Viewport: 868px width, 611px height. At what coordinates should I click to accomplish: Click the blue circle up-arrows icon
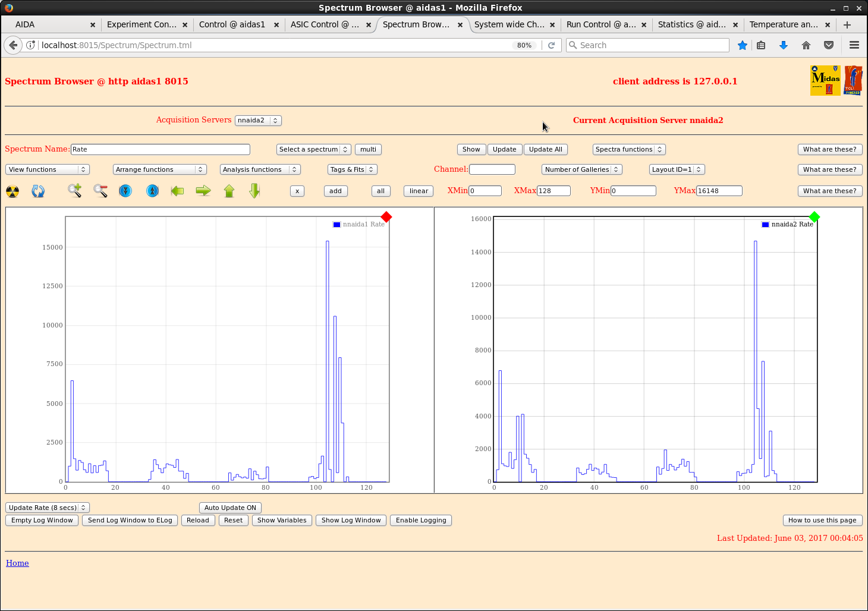point(153,191)
